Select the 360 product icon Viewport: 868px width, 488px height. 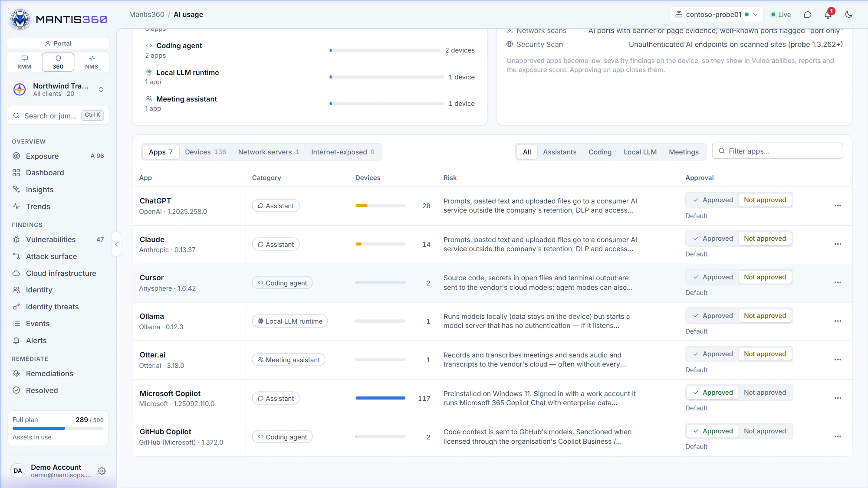click(x=58, y=62)
